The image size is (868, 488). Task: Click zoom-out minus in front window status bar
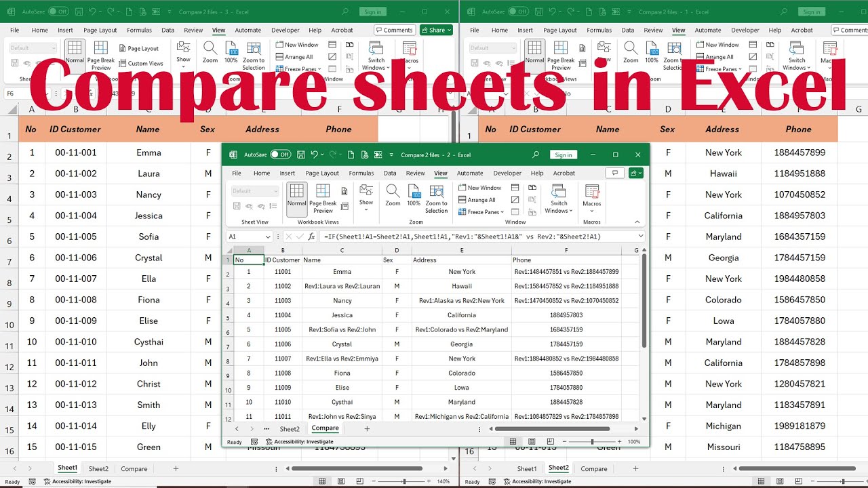(x=565, y=441)
